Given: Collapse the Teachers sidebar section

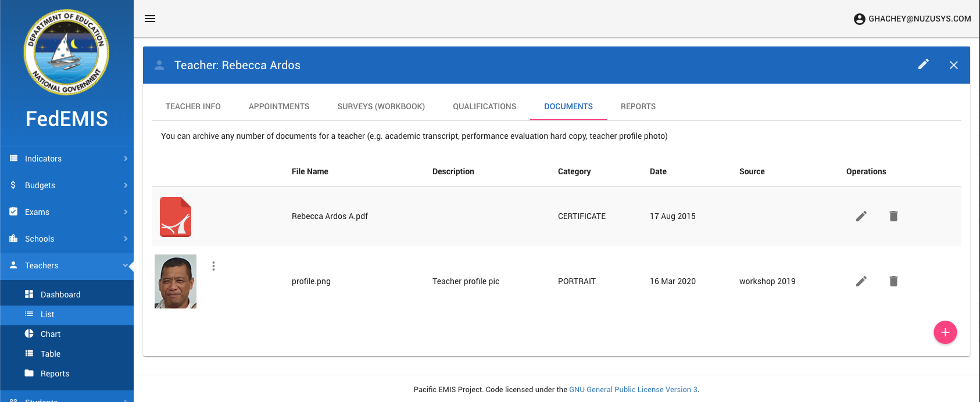Looking at the screenshot, I should [67, 265].
